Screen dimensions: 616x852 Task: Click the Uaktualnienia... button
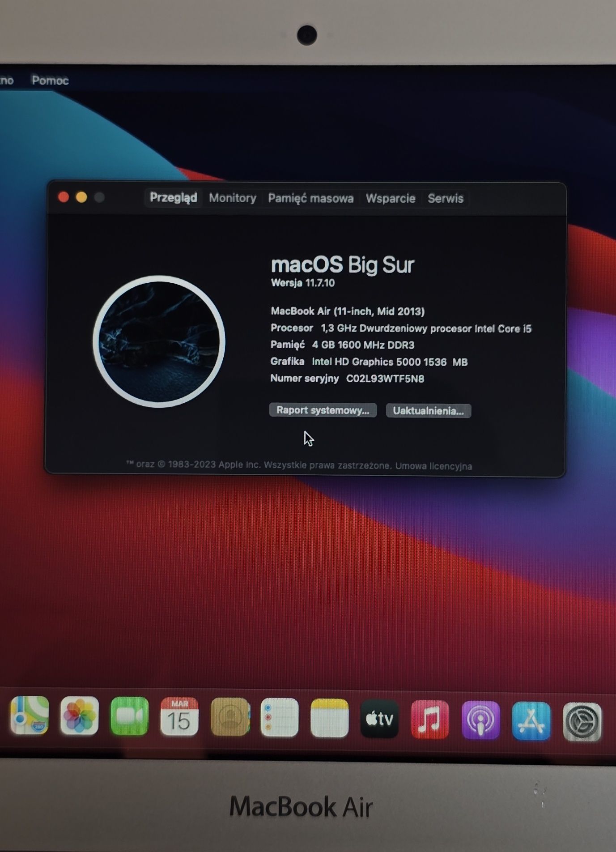point(429,411)
